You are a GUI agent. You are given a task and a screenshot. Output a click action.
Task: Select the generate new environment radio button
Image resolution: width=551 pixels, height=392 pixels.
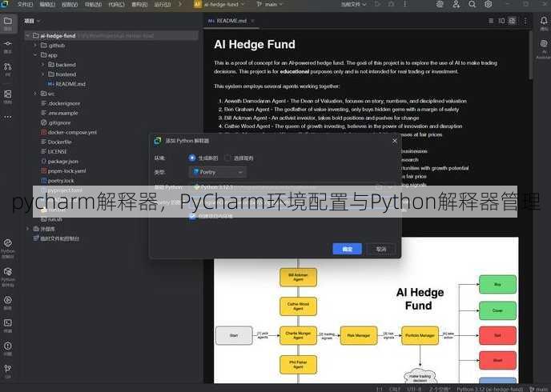point(192,158)
